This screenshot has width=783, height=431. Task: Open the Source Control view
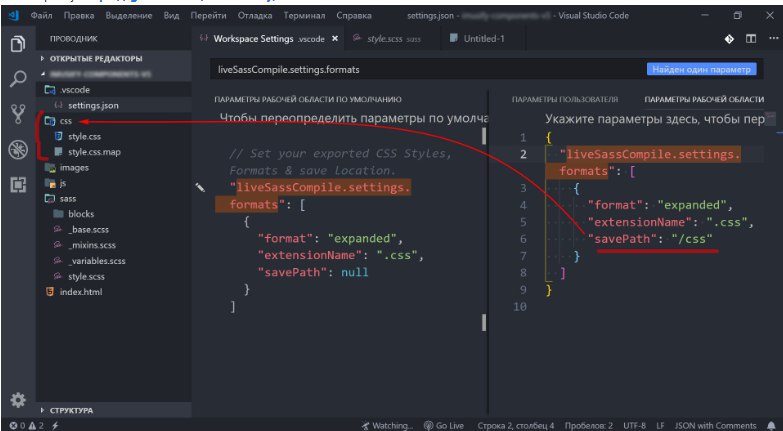pos(18,114)
